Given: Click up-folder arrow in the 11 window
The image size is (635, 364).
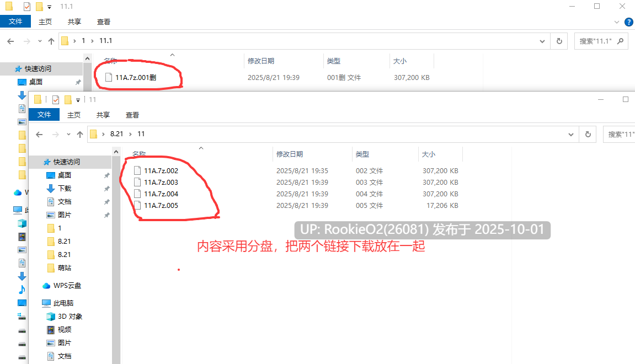Looking at the screenshot, I should point(80,135).
